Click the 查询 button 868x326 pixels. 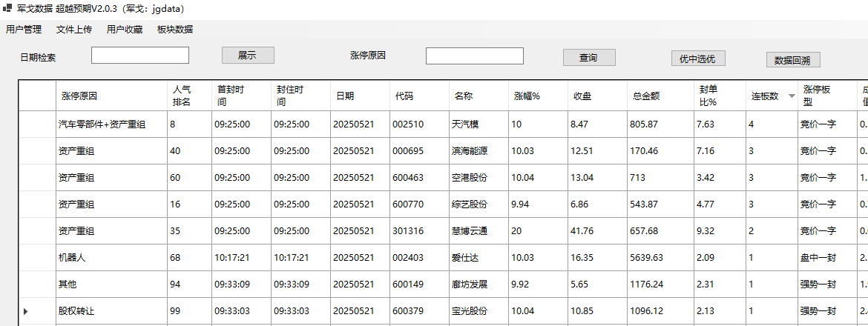point(589,58)
